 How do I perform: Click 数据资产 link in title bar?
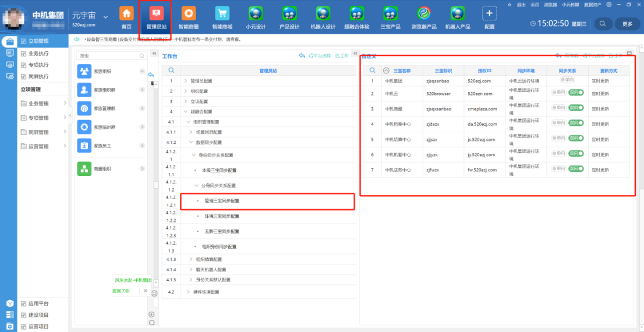click(592, 5)
